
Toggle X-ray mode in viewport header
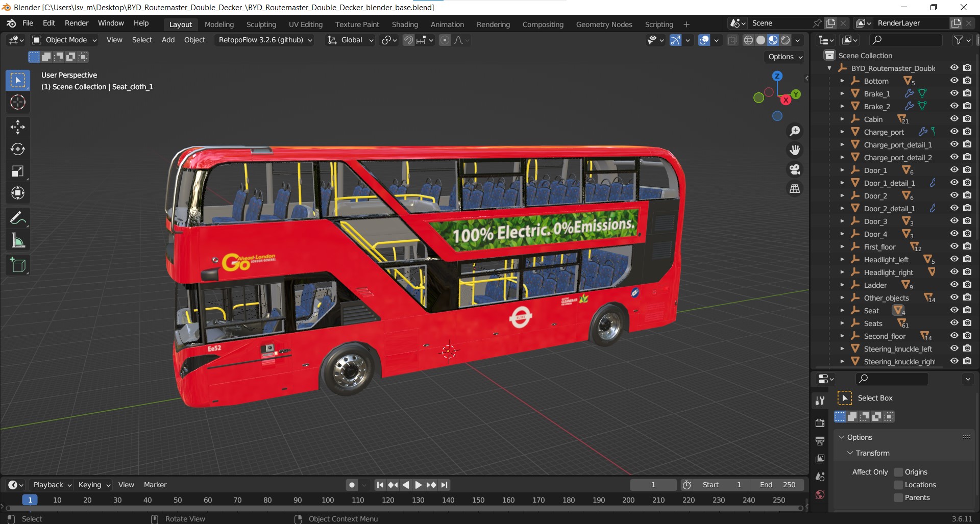click(732, 40)
